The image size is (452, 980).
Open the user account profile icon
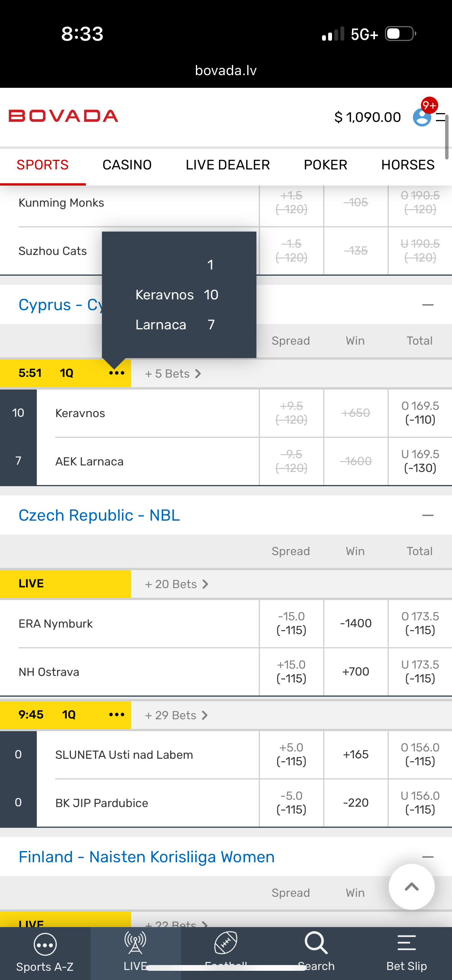tap(422, 117)
